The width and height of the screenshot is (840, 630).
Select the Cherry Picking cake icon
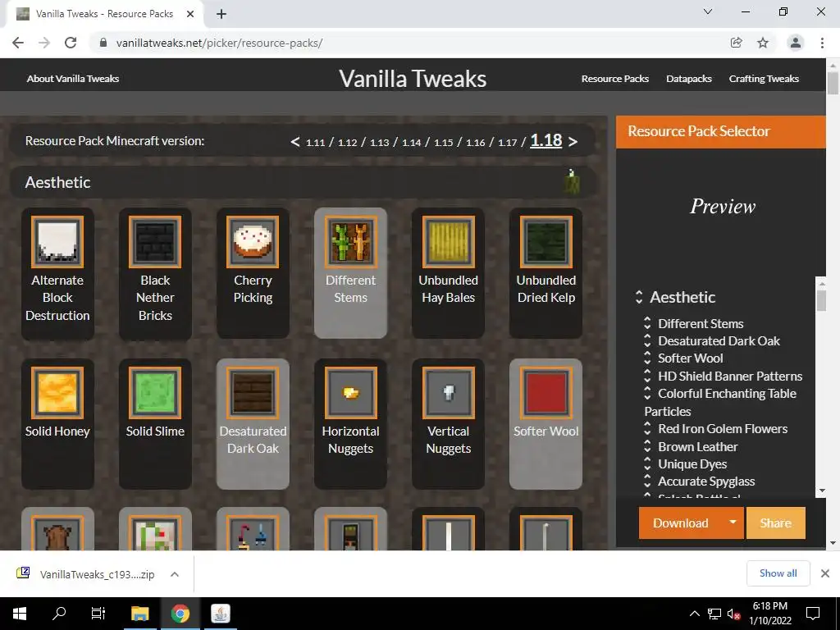pos(253,242)
